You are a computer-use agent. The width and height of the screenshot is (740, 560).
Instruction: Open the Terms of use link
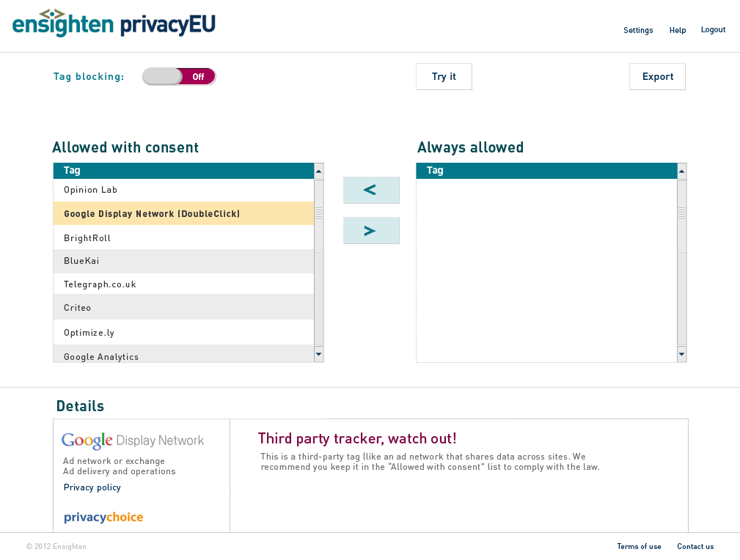pyautogui.click(x=639, y=547)
